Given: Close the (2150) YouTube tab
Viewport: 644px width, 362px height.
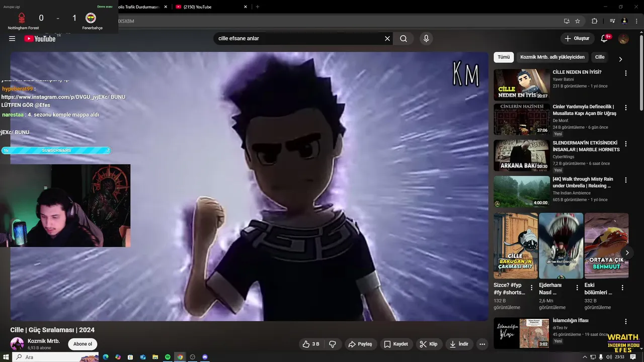Looking at the screenshot, I should pos(246,7).
